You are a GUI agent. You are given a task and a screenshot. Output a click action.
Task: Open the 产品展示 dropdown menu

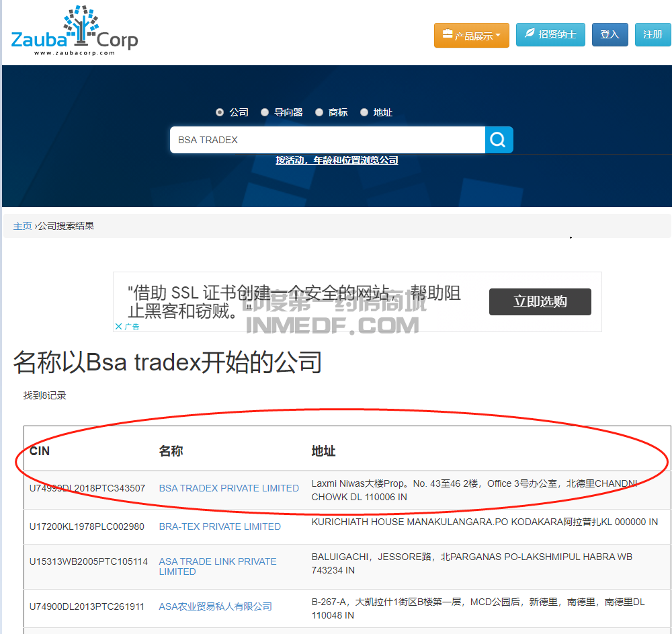[x=472, y=36]
